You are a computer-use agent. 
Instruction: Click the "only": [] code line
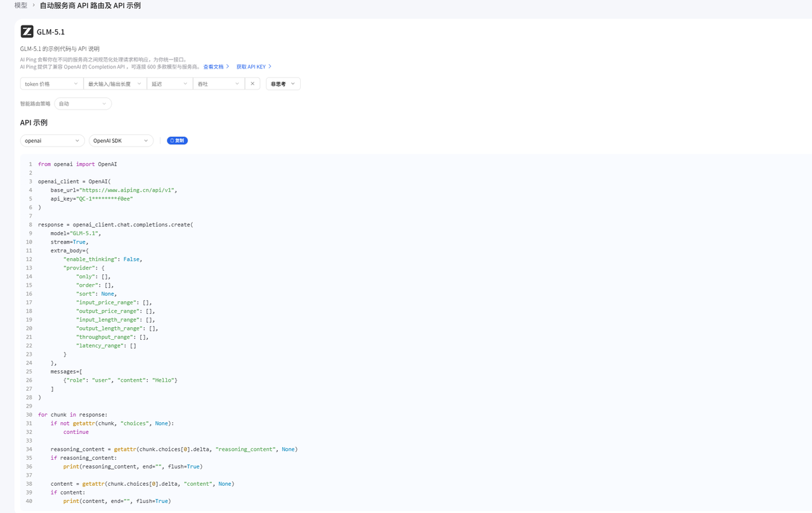93,276
